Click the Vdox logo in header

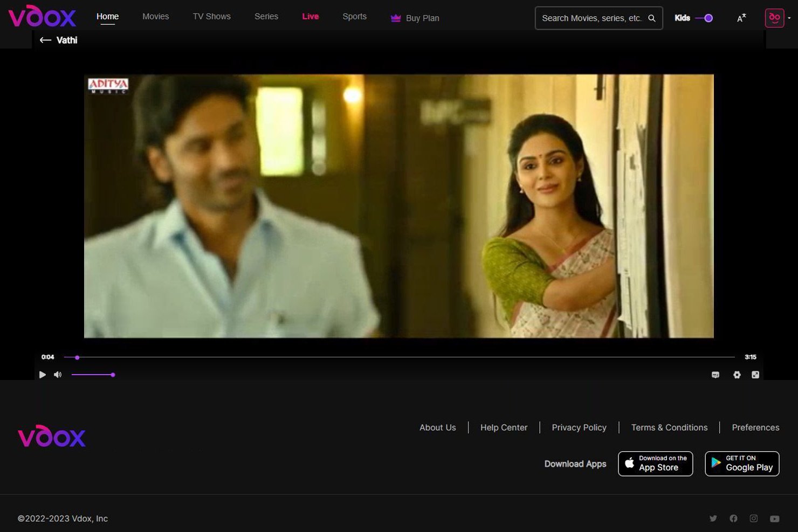(42, 16)
